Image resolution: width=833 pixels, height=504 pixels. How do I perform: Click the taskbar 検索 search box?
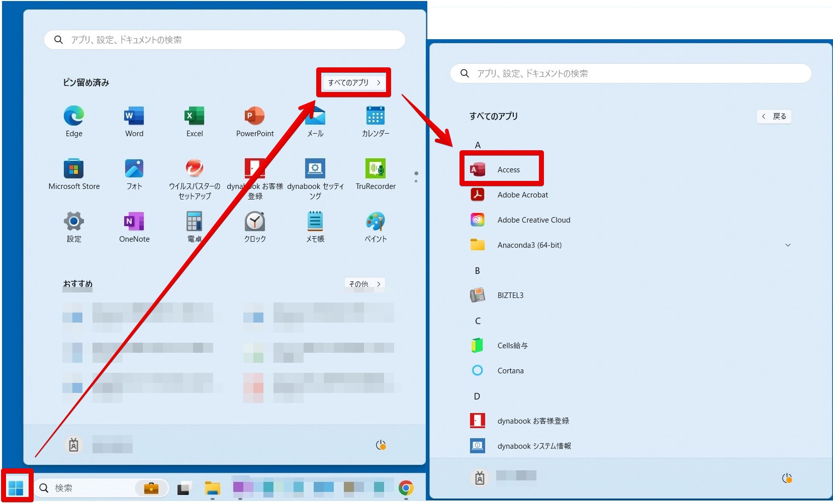(x=102, y=488)
